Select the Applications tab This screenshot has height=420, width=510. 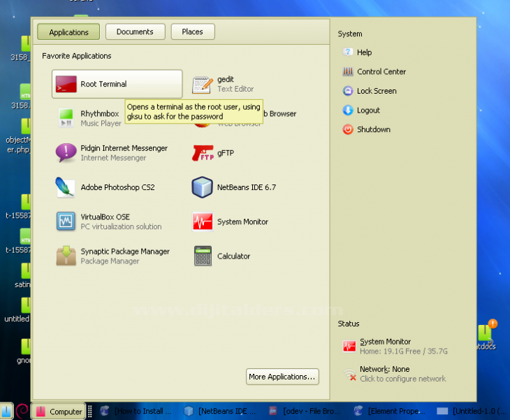(68, 32)
